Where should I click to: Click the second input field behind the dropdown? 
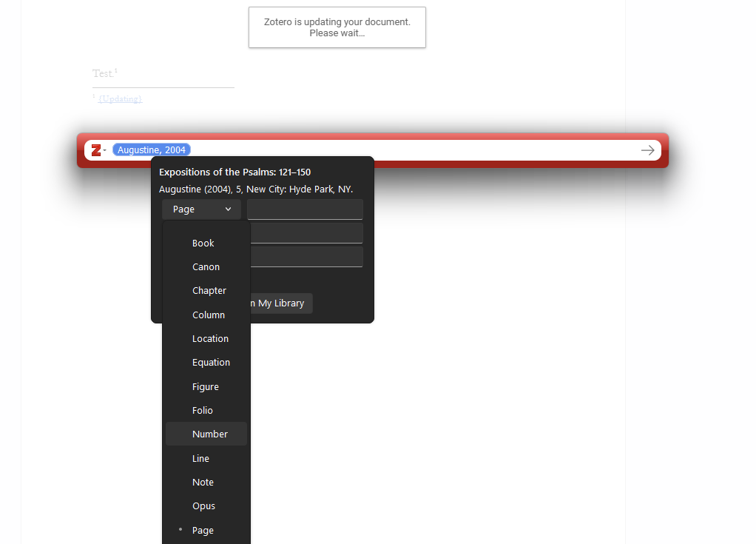click(307, 233)
